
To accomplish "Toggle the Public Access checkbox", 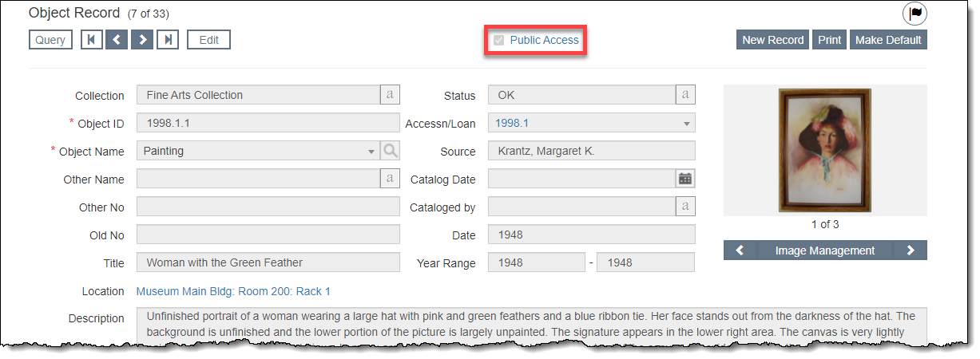I will 499,40.
